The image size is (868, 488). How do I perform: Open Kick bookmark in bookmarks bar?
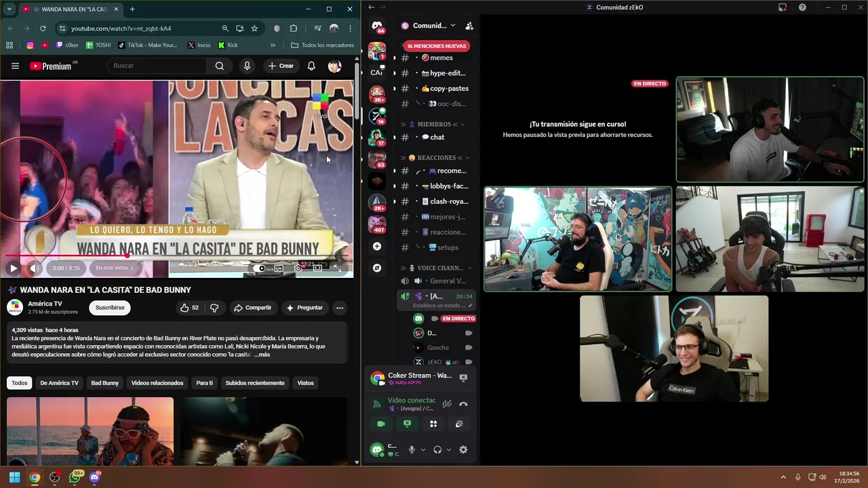[227, 45]
